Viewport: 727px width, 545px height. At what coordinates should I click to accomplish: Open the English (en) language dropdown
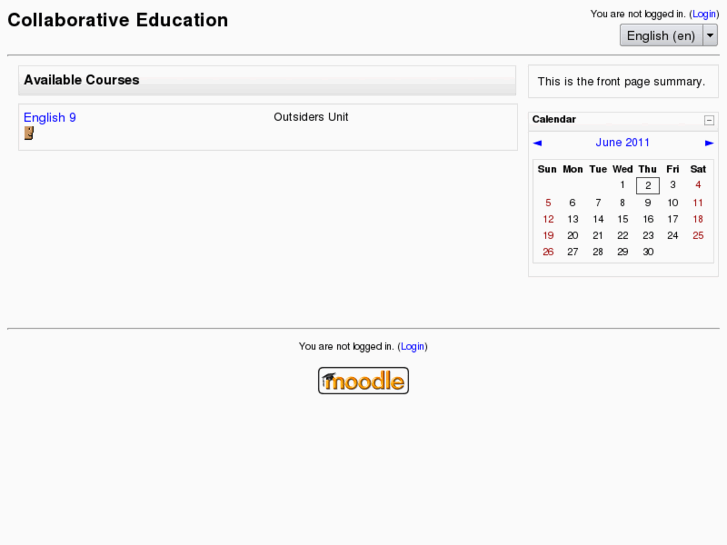click(x=669, y=35)
